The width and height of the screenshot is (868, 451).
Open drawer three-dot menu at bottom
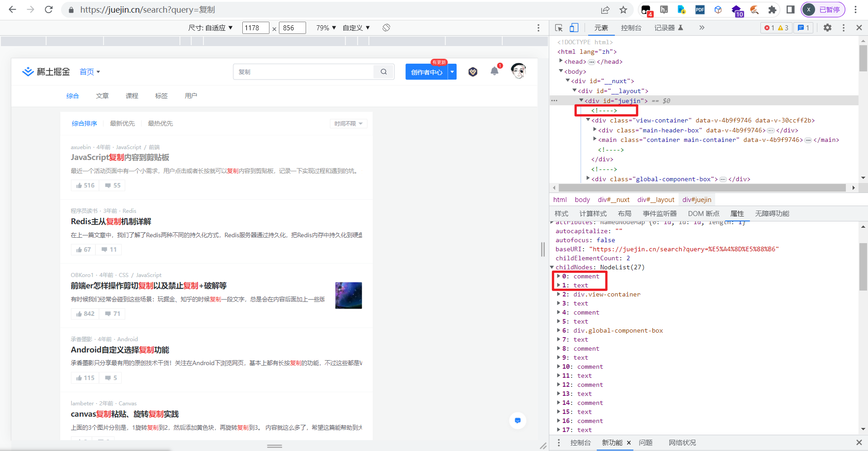tap(559, 442)
